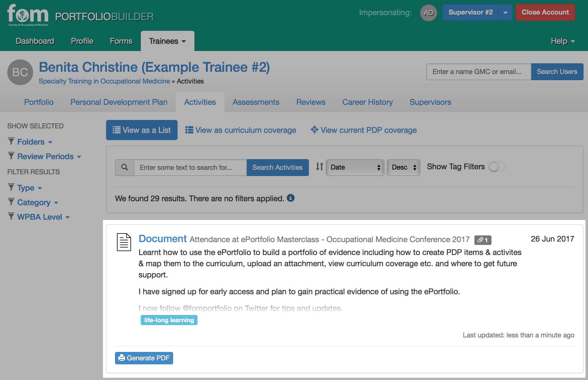This screenshot has height=380, width=588.
Task: Click the Close Account button
Action: 545,12
